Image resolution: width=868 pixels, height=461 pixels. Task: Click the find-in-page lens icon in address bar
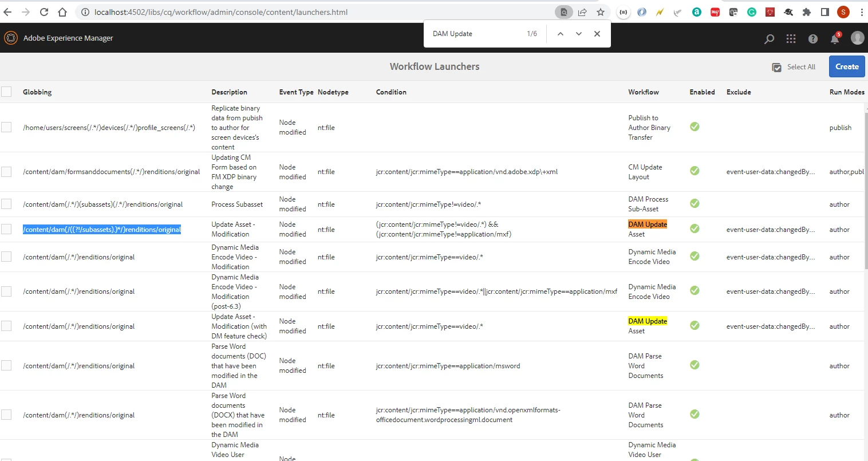(x=564, y=12)
